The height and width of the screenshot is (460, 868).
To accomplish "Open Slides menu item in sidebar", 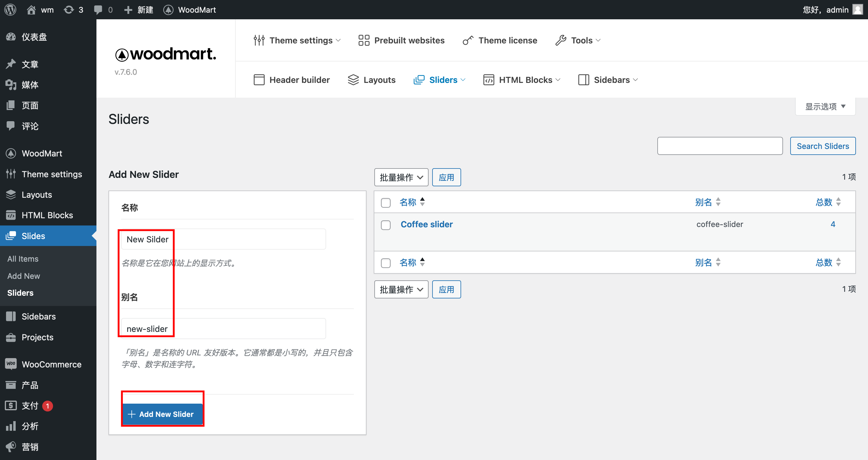I will pos(48,236).
